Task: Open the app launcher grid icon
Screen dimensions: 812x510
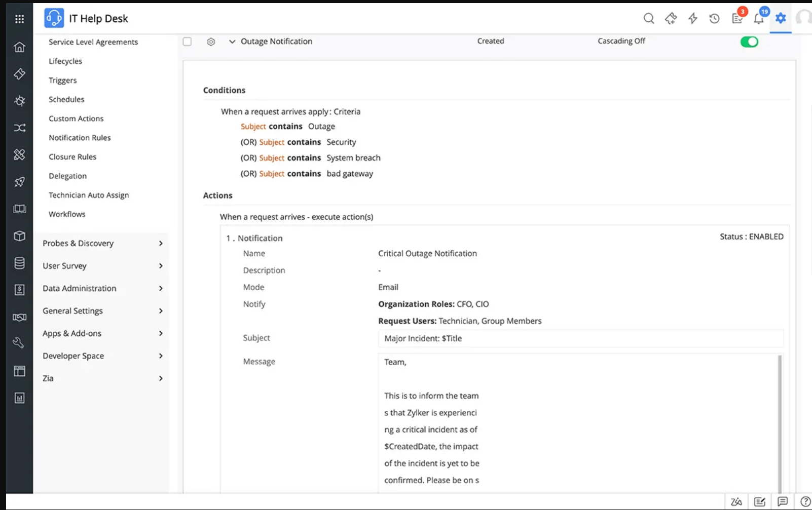Action: click(x=19, y=19)
